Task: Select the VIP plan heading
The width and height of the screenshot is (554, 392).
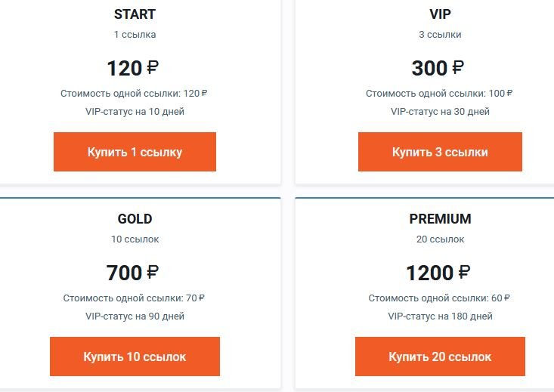Action: pyautogui.click(x=440, y=14)
